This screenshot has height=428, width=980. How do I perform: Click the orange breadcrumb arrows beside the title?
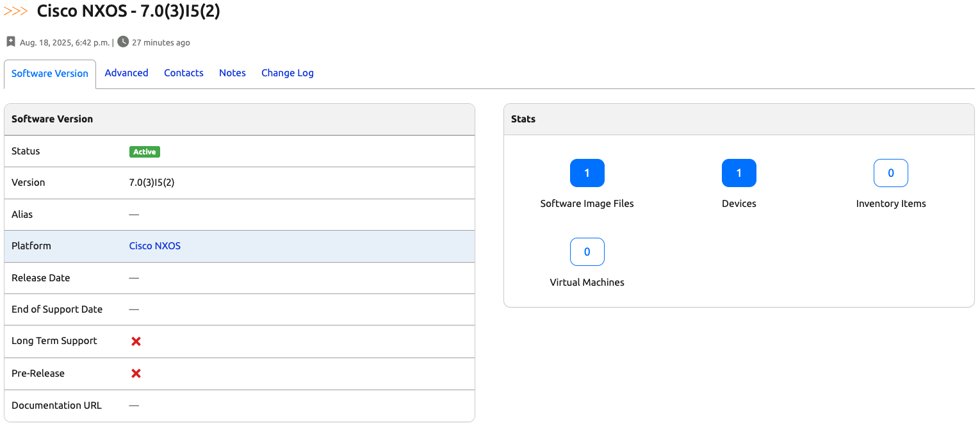click(x=16, y=11)
